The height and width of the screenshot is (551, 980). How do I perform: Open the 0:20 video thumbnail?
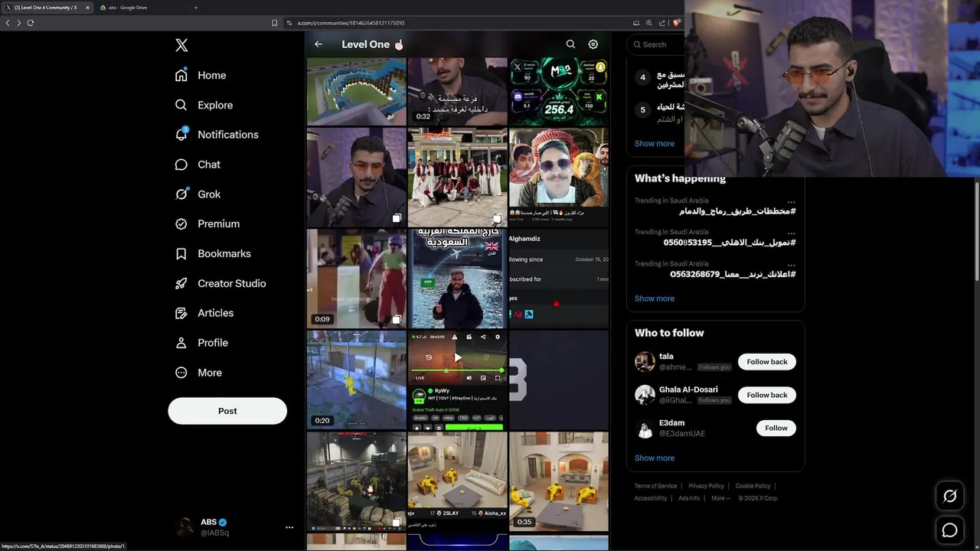[357, 380]
